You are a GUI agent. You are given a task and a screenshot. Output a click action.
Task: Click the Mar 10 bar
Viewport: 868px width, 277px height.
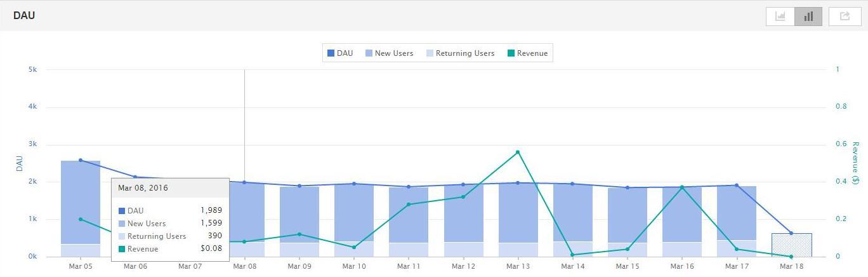click(354, 220)
